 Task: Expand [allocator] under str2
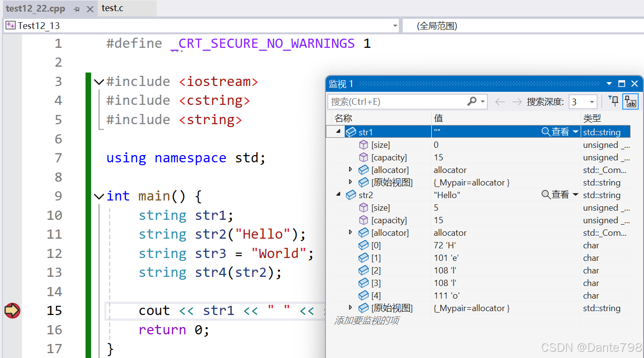coord(351,232)
